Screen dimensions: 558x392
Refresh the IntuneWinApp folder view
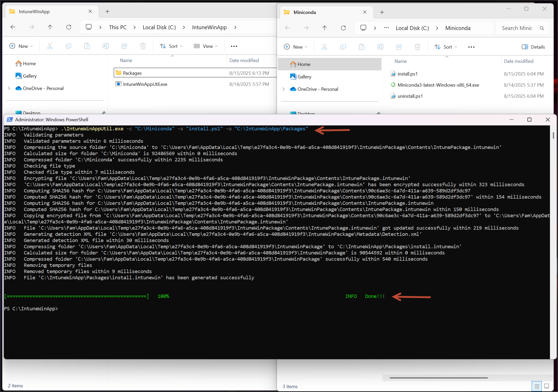point(69,27)
